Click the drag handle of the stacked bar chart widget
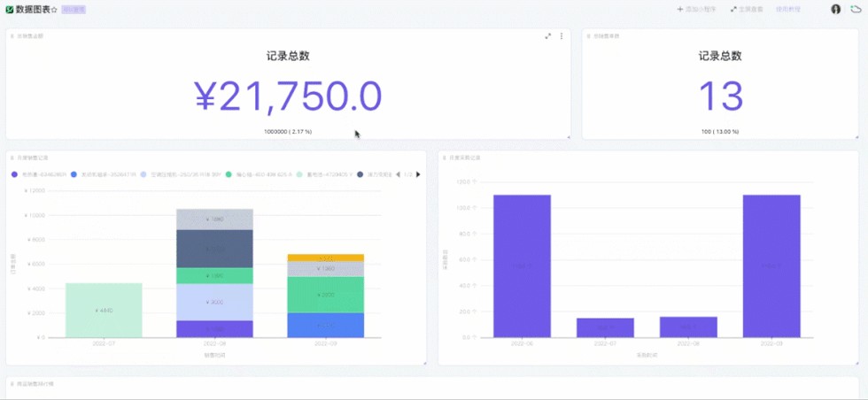 pyautogui.click(x=12, y=158)
